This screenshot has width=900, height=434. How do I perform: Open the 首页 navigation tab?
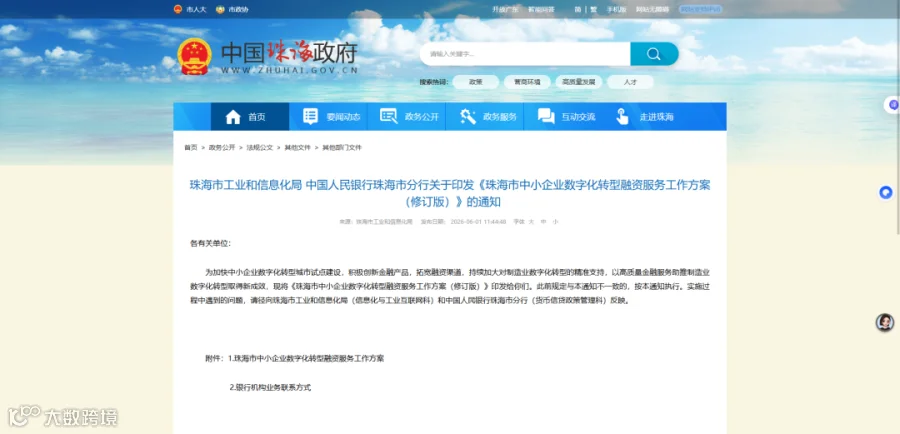click(250, 117)
